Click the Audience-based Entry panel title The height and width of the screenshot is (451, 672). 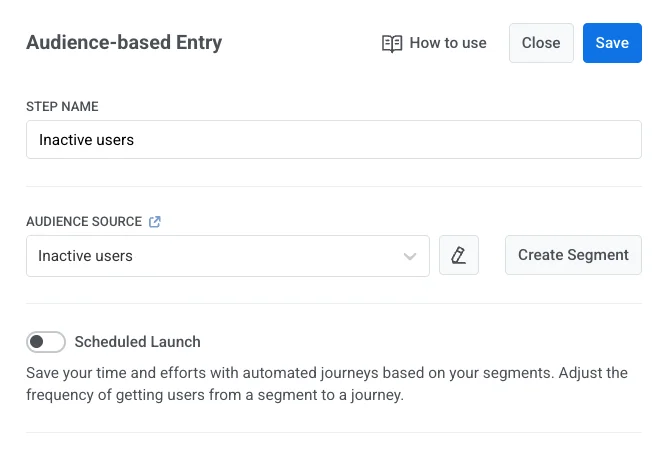tap(124, 43)
